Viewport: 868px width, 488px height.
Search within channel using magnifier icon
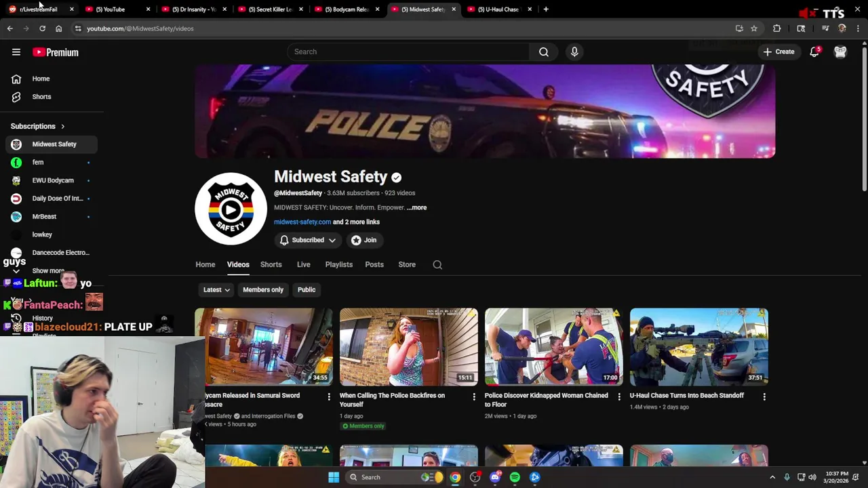(437, 265)
